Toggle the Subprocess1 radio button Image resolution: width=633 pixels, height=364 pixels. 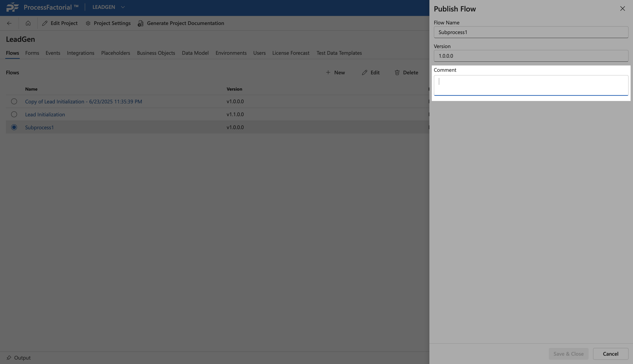[x=14, y=127]
